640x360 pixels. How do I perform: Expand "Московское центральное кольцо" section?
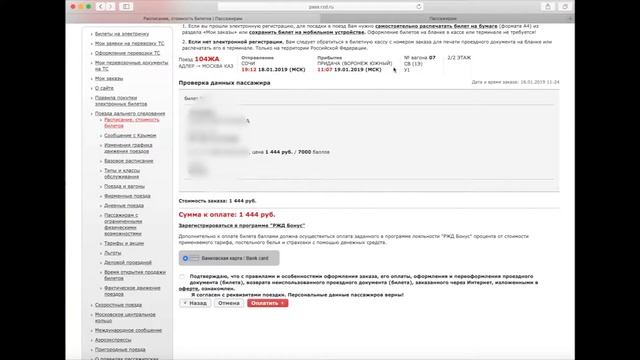coord(125,318)
